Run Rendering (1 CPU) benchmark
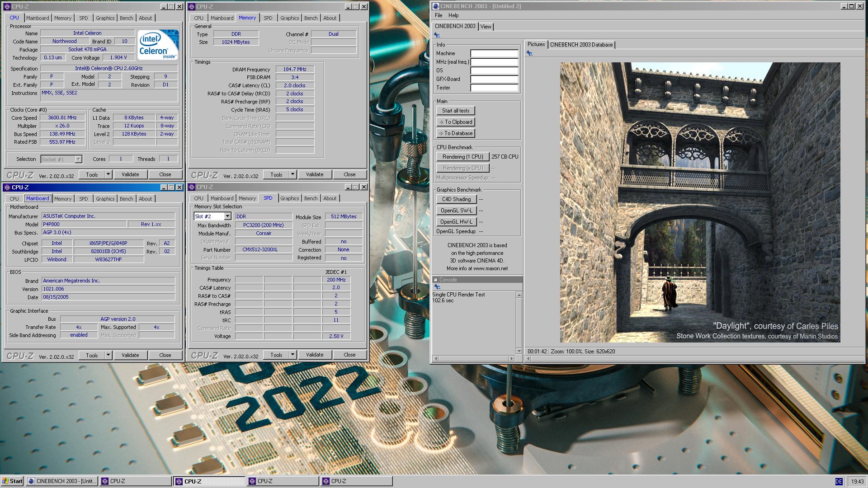Image resolution: width=868 pixels, height=488 pixels. (462, 157)
